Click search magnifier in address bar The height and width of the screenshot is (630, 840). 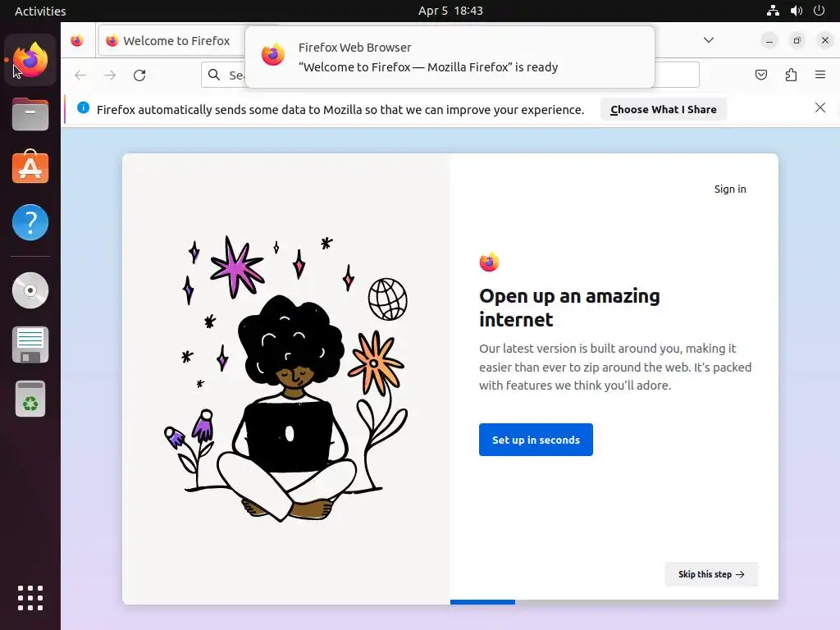point(214,75)
